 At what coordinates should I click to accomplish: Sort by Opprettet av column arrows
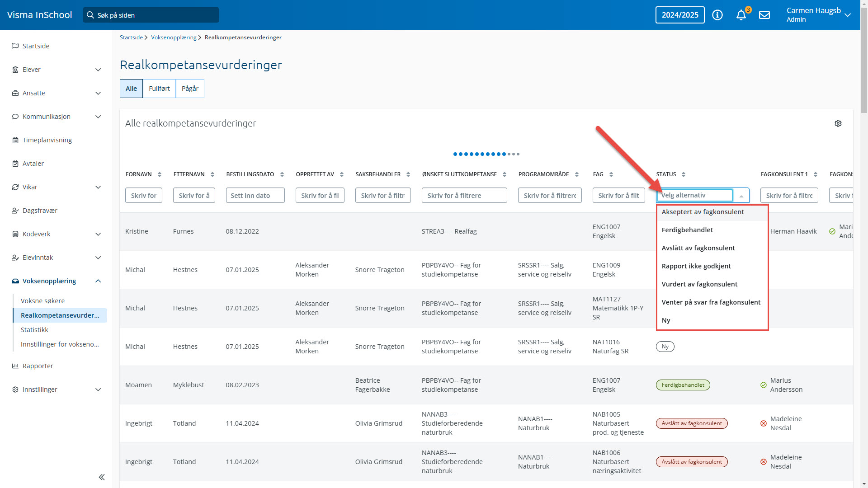coord(342,174)
